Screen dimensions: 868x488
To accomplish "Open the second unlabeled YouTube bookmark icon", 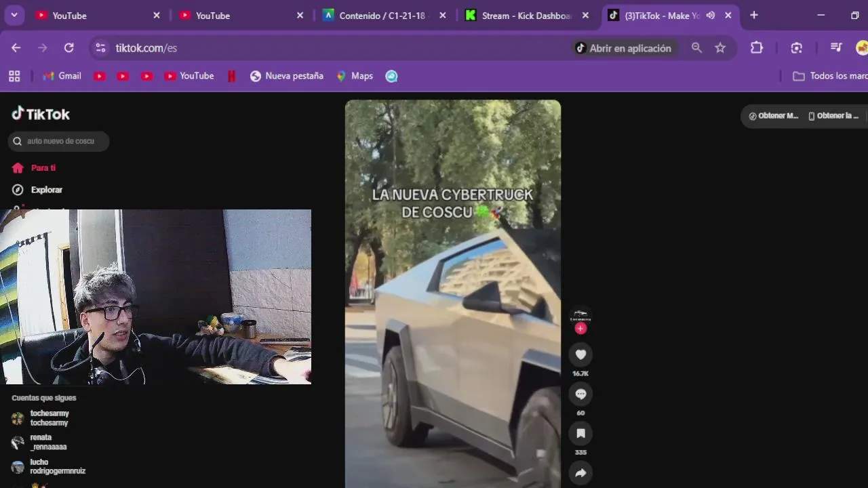I will (123, 76).
